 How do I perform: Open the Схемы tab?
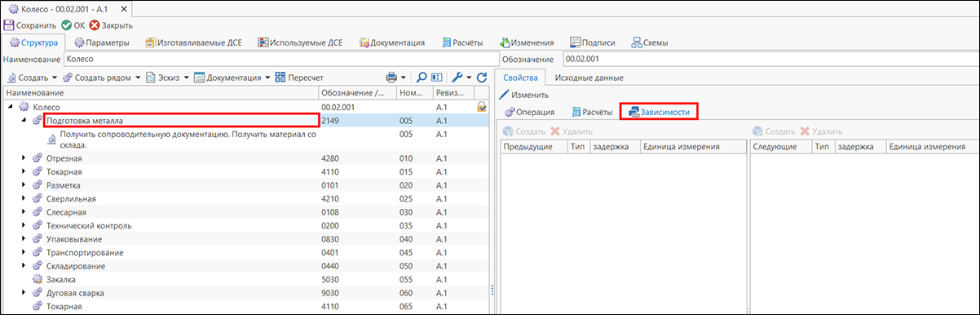(650, 42)
